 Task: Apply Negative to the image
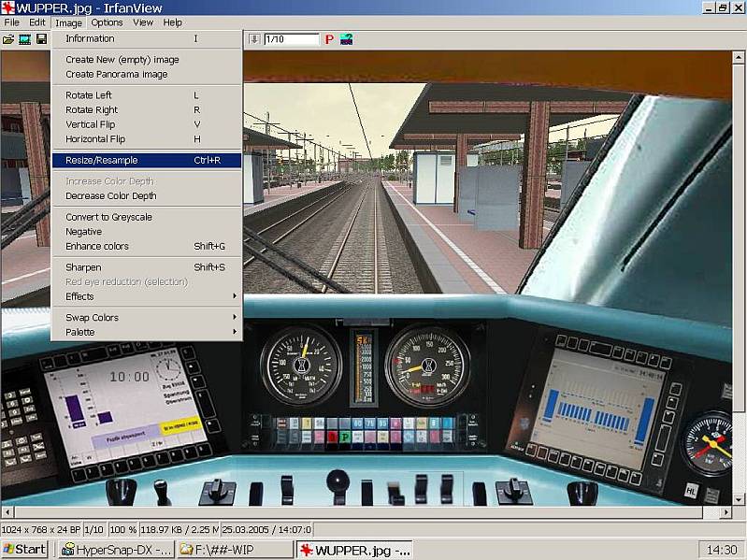click(x=147, y=232)
